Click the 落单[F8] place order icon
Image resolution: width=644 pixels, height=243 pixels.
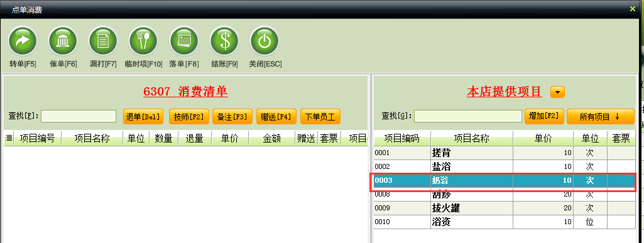coord(184,41)
